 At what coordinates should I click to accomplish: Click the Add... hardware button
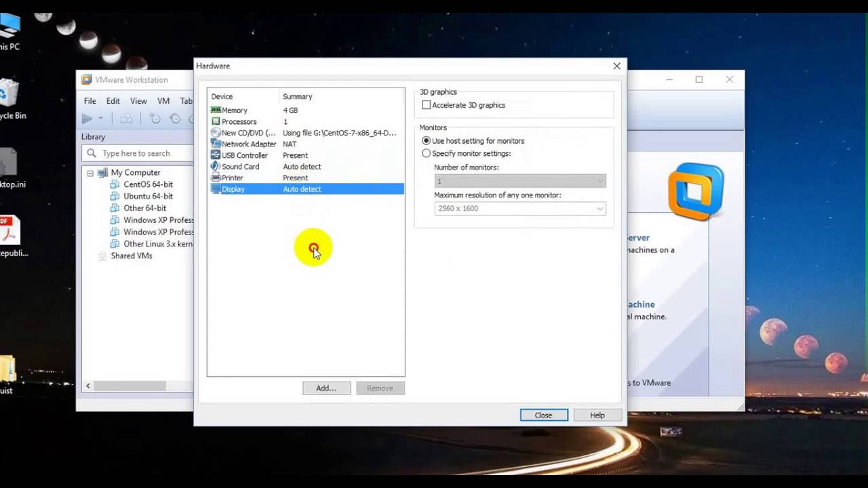coord(326,388)
